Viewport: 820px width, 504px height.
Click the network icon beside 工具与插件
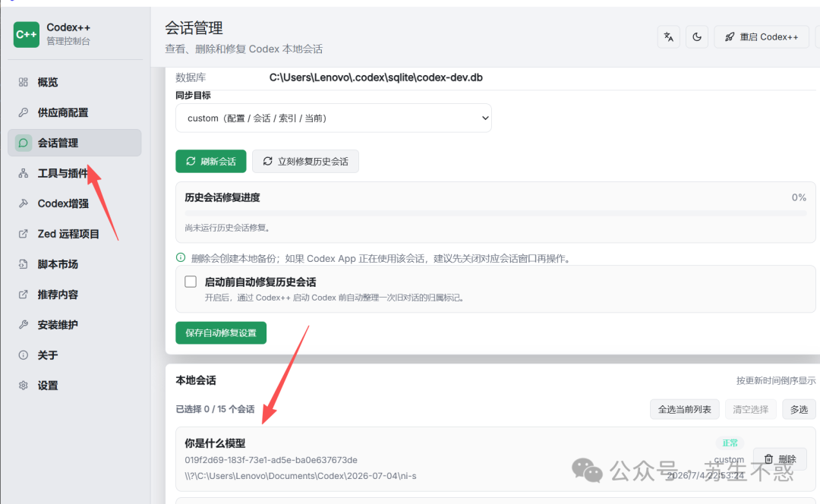click(23, 173)
